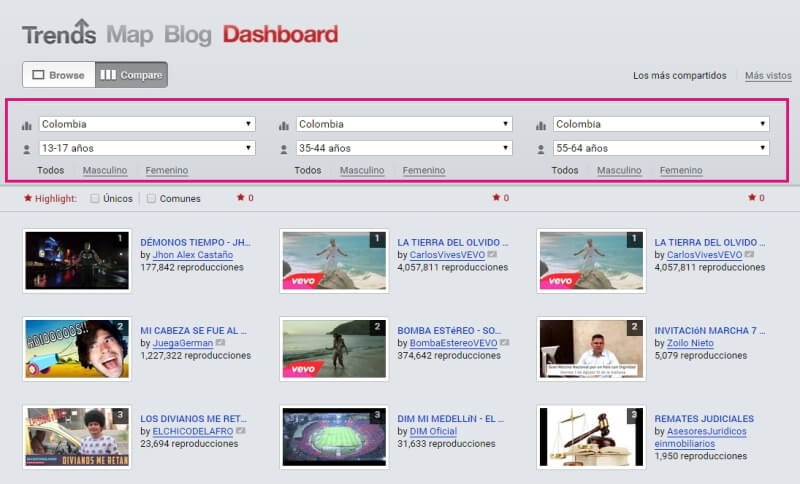Click the bar chart icon beside third Colombia dropdown

pos(541,125)
